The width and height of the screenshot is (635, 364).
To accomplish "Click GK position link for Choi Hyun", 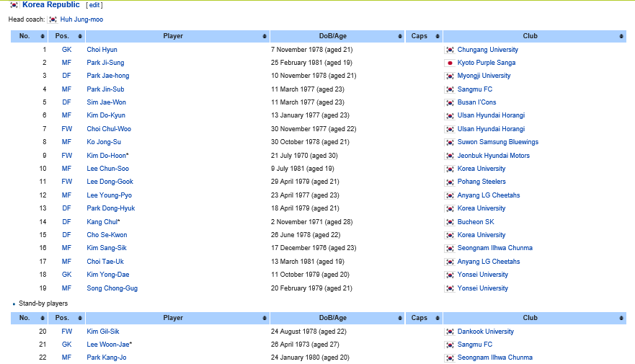I will pyautogui.click(x=66, y=50).
